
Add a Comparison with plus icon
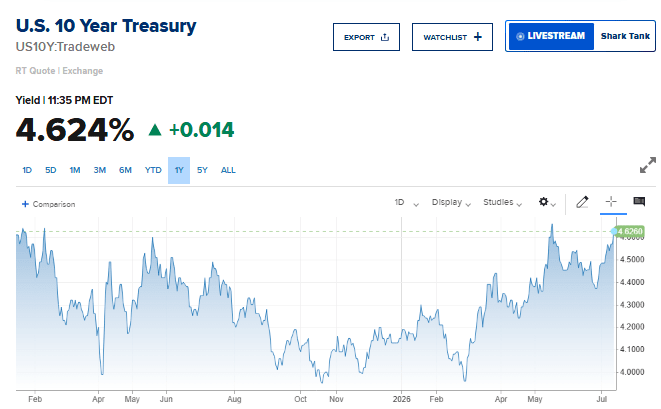48,204
